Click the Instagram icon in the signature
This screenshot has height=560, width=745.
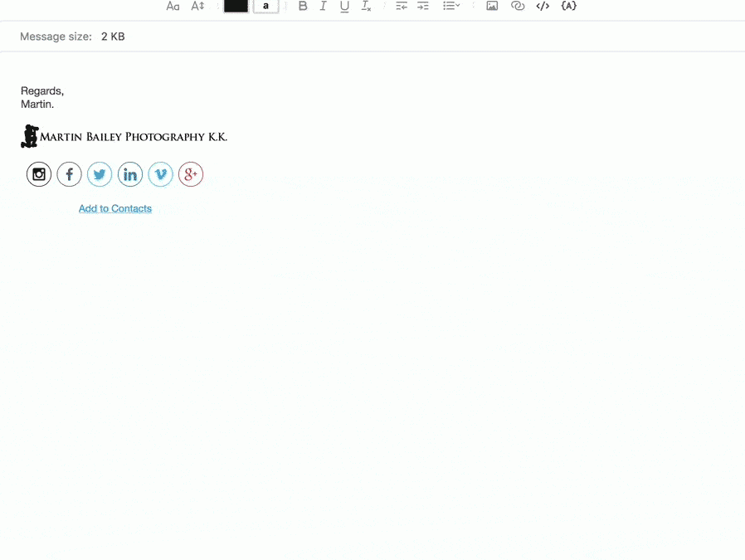(x=39, y=174)
